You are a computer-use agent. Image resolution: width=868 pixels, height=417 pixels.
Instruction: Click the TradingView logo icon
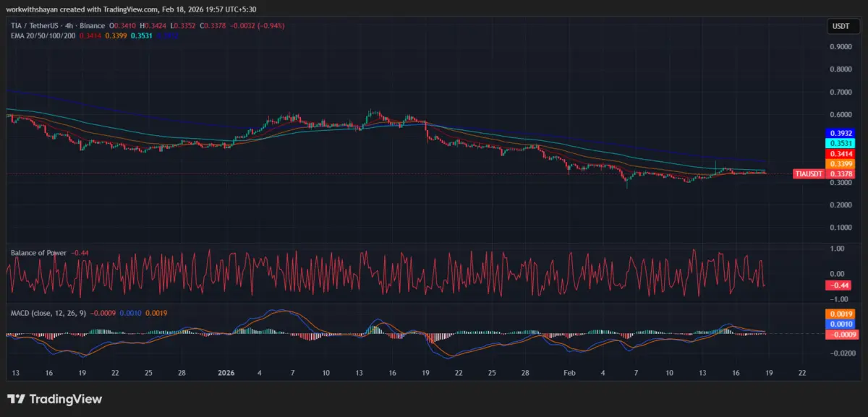coord(15,399)
